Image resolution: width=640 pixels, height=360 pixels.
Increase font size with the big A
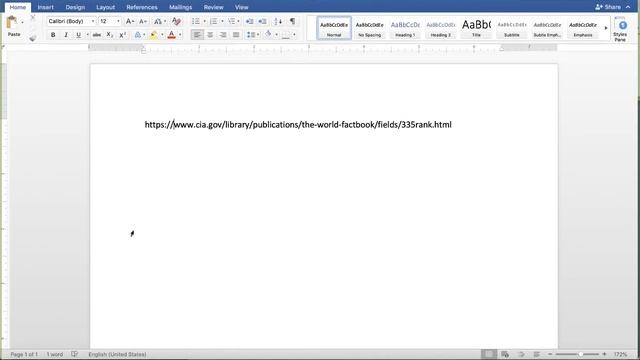click(129, 21)
